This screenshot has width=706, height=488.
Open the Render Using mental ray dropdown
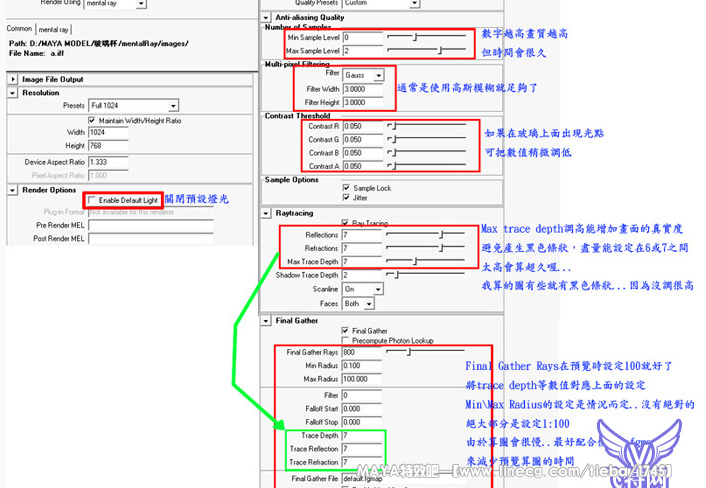[x=115, y=4]
